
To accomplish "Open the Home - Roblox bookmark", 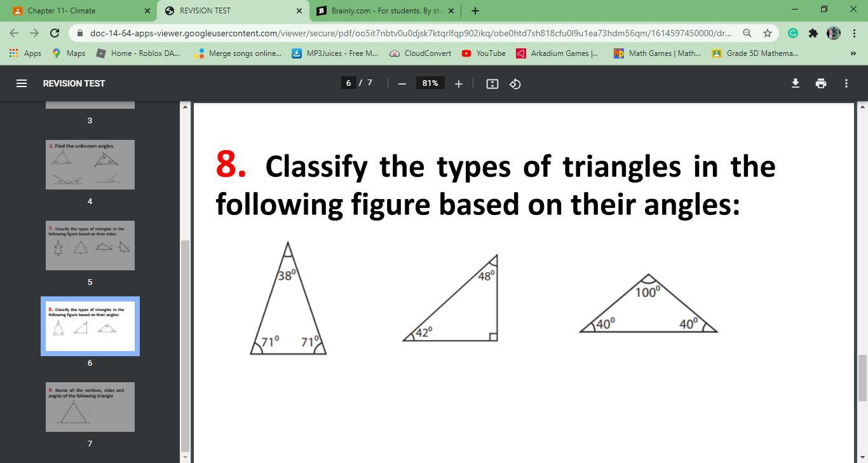I will pyautogui.click(x=138, y=53).
